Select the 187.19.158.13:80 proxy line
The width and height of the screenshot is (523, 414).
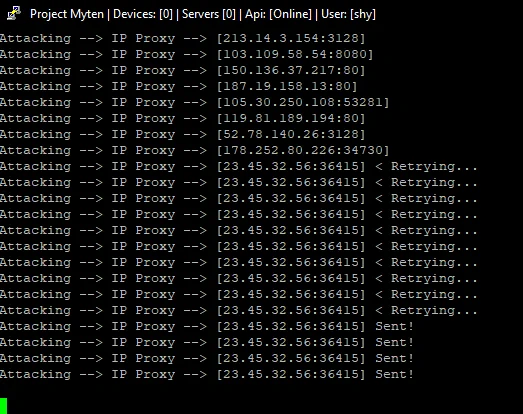pyautogui.click(x=178, y=86)
